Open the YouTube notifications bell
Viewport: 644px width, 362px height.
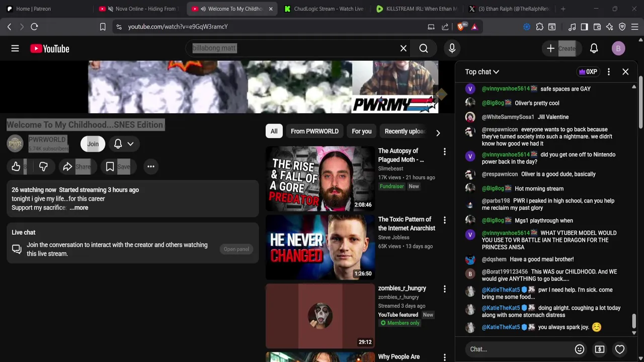pyautogui.click(x=594, y=48)
